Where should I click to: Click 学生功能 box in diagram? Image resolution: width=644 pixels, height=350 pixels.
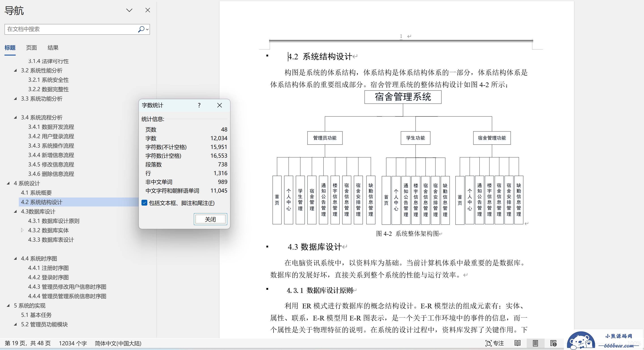[415, 138]
